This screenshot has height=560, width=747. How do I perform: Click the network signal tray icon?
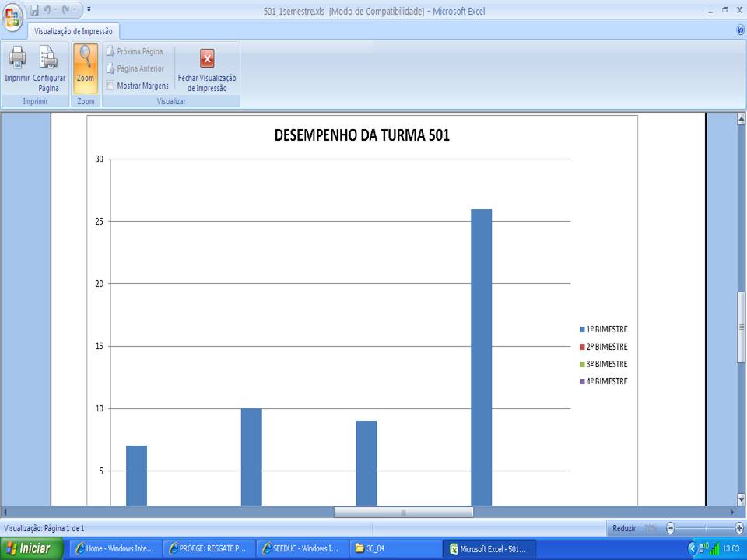[714, 548]
